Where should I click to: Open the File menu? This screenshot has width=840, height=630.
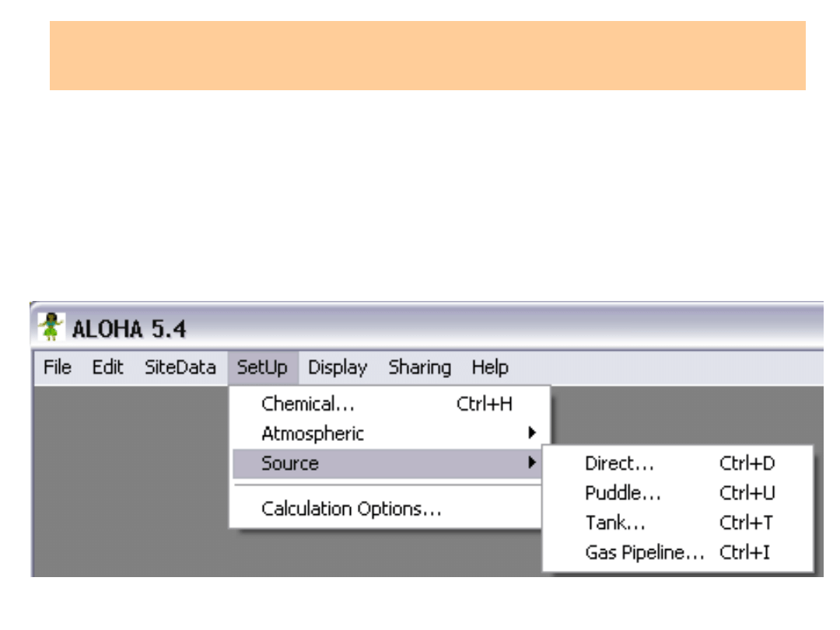click(58, 367)
